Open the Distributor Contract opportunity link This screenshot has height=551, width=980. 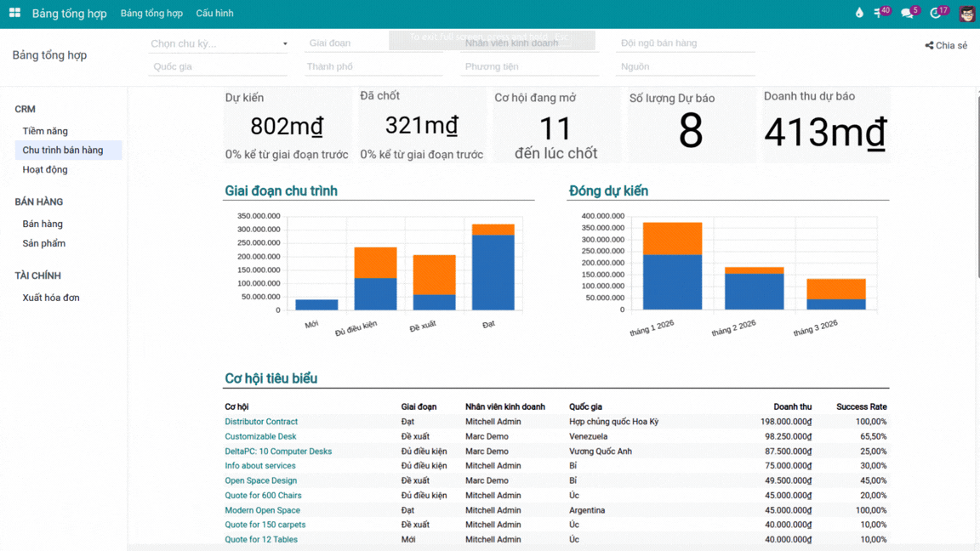pos(261,422)
